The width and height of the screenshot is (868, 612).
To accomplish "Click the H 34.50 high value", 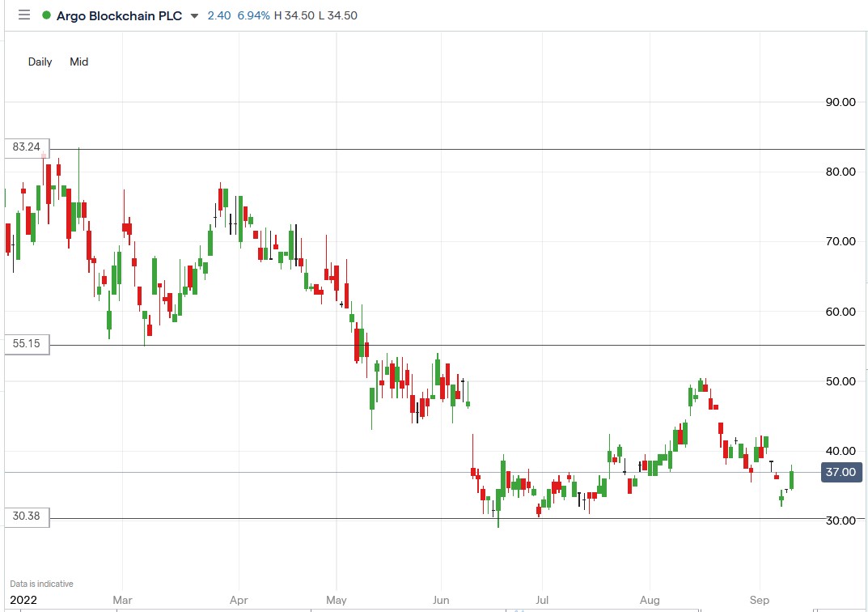I will (x=287, y=15).
